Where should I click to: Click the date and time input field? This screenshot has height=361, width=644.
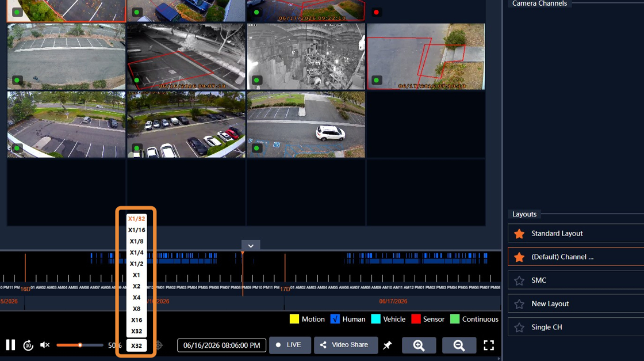tap(221, 345)
